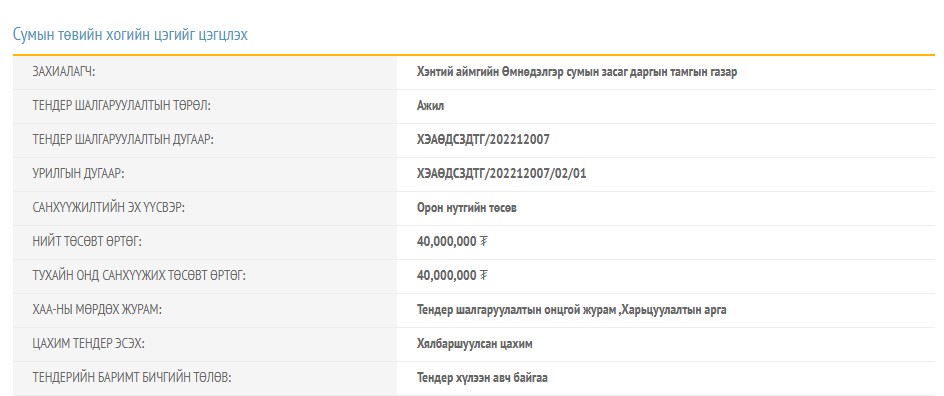944x396 pixels.
Task: Click the Хялбаршуулсан цахим value
Action: 474,344
